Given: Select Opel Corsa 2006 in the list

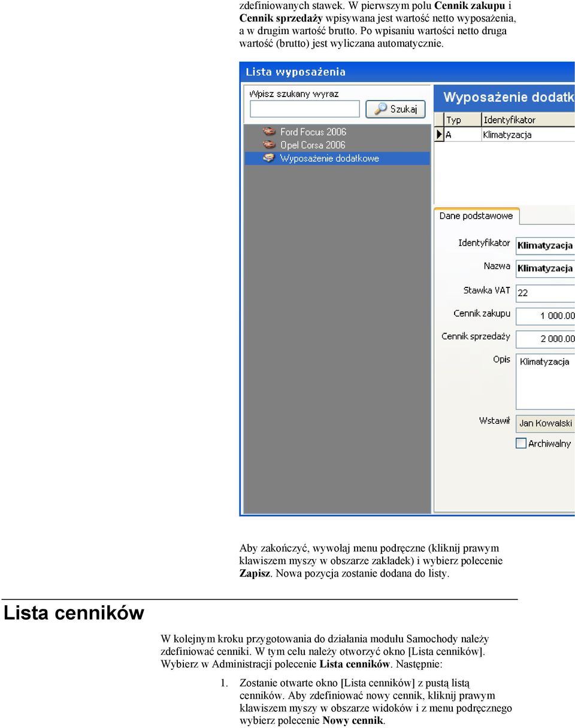Looking at the screenshot, I should pos(313,145).
